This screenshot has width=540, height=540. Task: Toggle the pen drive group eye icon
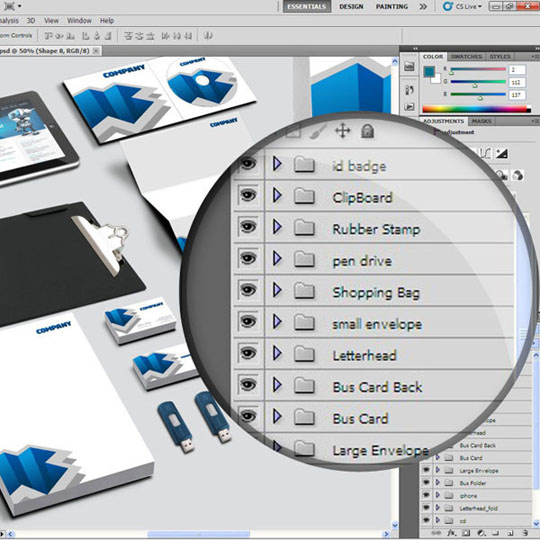point(248,258)
